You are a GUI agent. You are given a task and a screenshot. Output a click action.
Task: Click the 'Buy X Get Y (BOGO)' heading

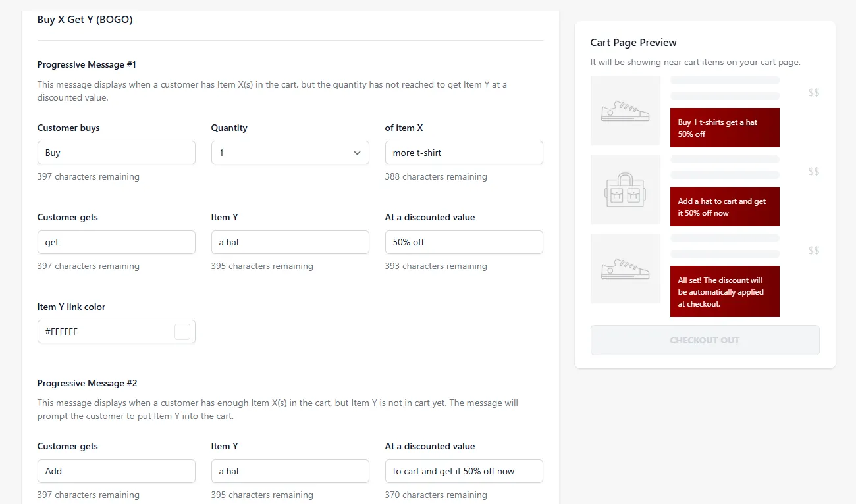[85, 20]
